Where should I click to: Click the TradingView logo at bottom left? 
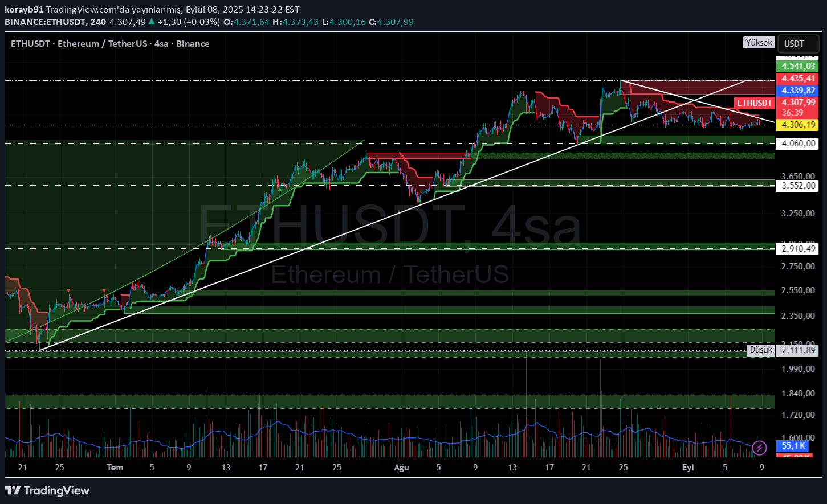coord(47,490)
